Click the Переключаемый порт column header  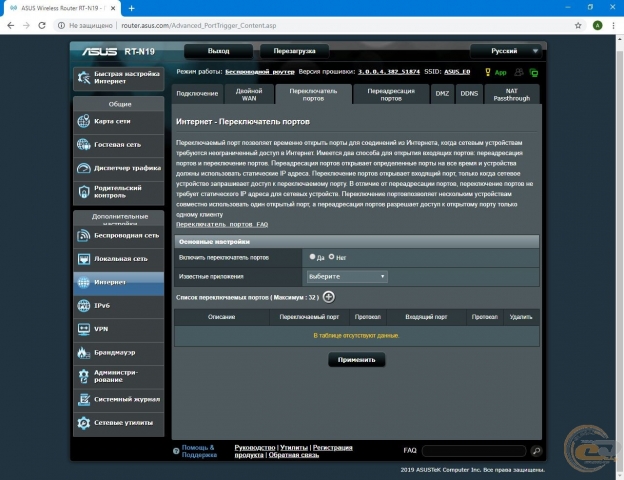click(309, 317)
